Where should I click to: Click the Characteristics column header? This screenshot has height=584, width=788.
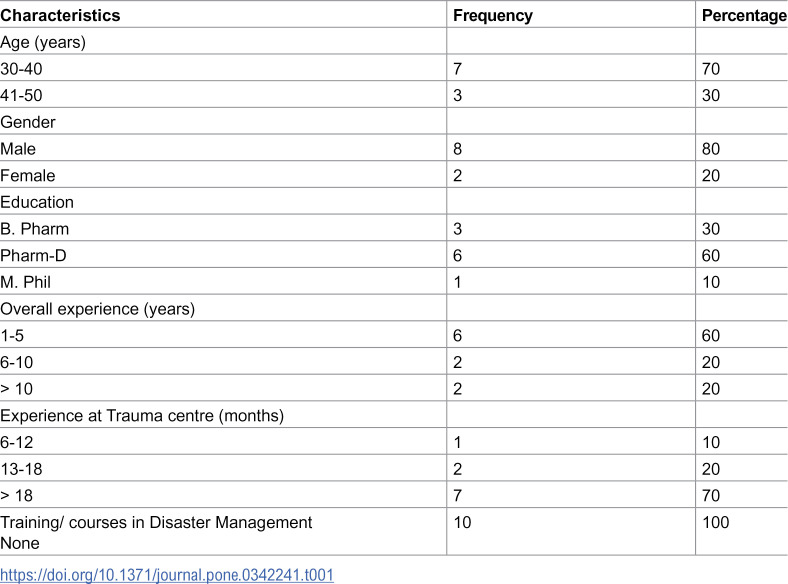(60, 15)
